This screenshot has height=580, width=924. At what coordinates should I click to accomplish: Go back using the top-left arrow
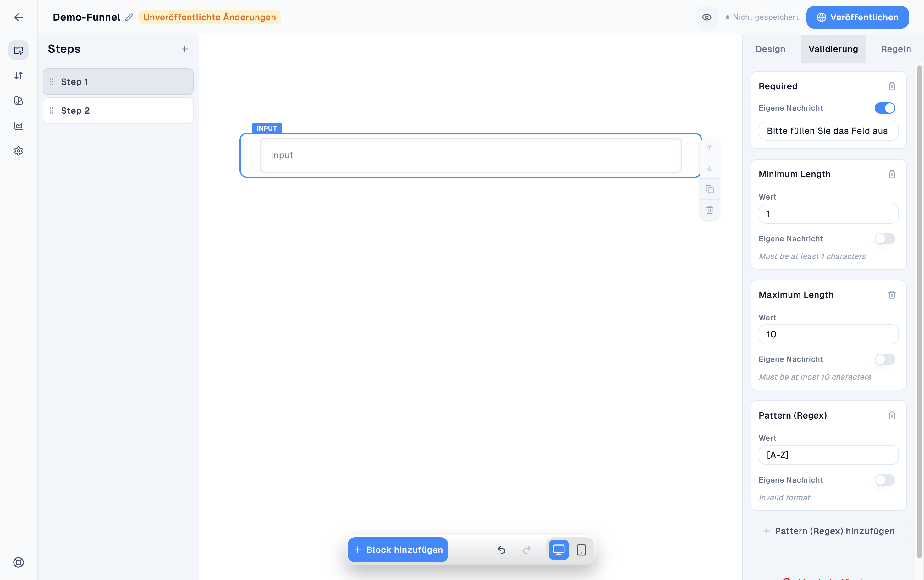[19, 17]
